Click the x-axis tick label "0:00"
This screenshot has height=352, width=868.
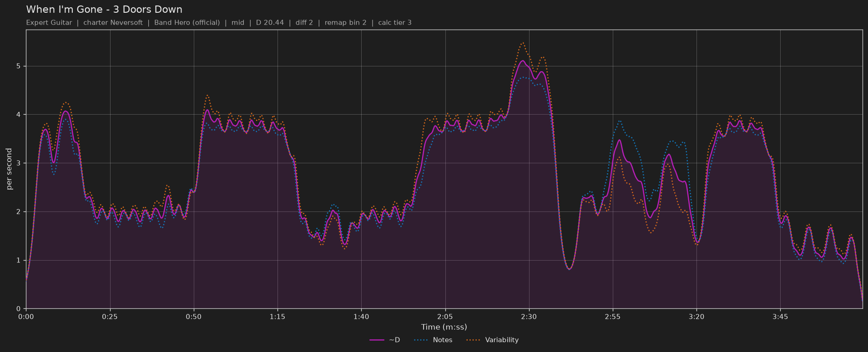(x=26, y=317)
